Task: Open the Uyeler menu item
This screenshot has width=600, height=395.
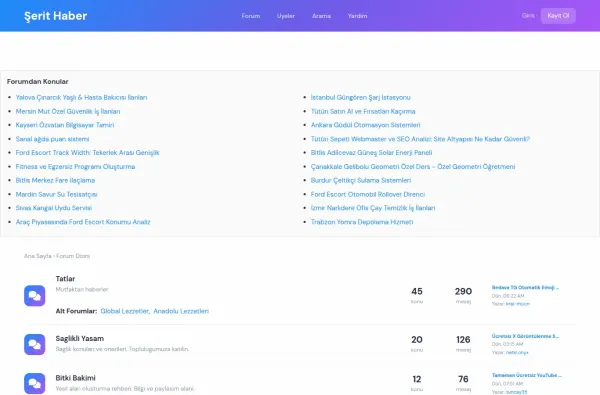Action: 286,16
